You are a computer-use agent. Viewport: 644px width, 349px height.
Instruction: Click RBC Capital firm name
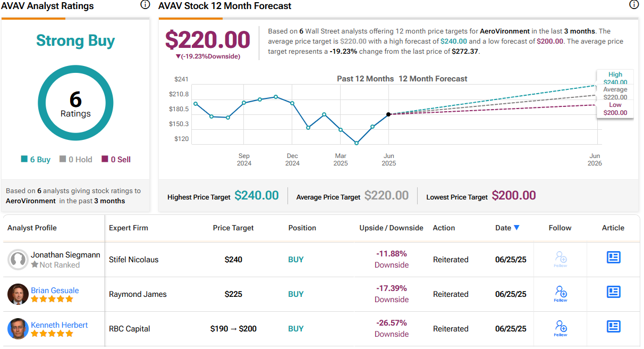(130, 329)
